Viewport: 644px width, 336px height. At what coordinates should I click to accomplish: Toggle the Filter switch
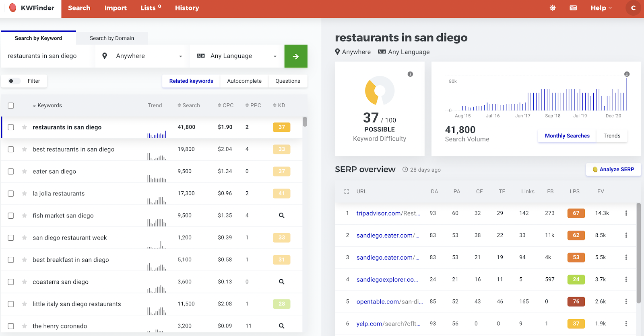[x=14, y=81]
